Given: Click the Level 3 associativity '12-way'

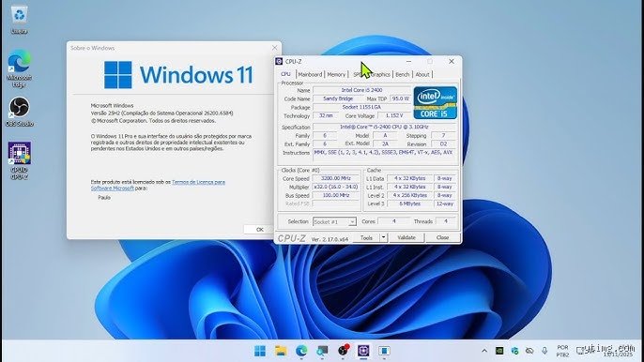Looking at the screenshot, I should click(445, 204).
